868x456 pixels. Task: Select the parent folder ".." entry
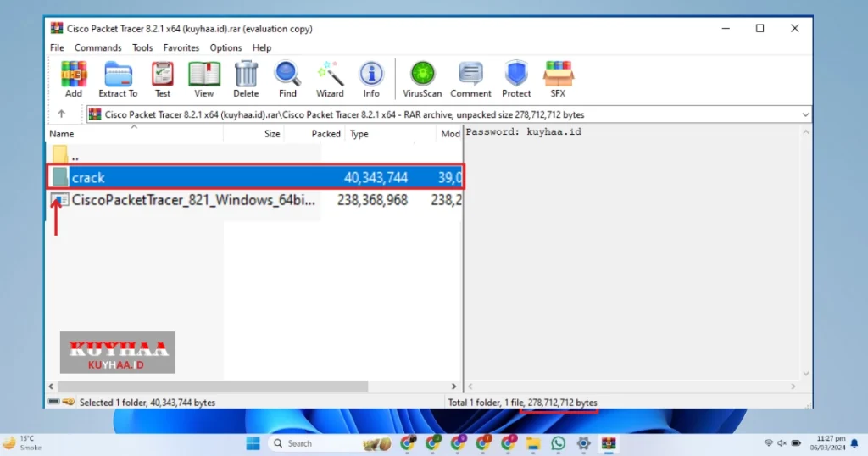(x=65, y=155)
